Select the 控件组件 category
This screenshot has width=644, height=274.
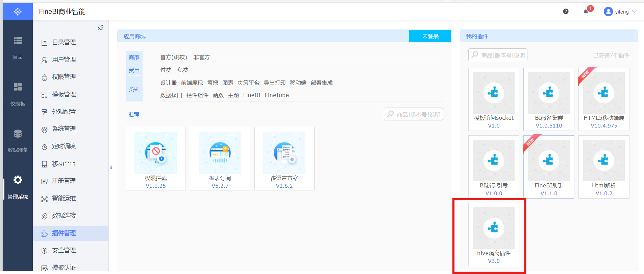tap(197, 95)
